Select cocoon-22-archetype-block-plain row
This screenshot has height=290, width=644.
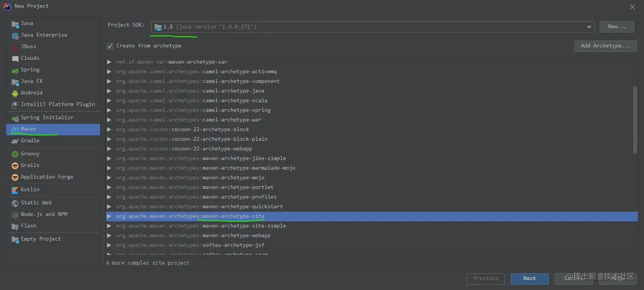pos(371,139)
